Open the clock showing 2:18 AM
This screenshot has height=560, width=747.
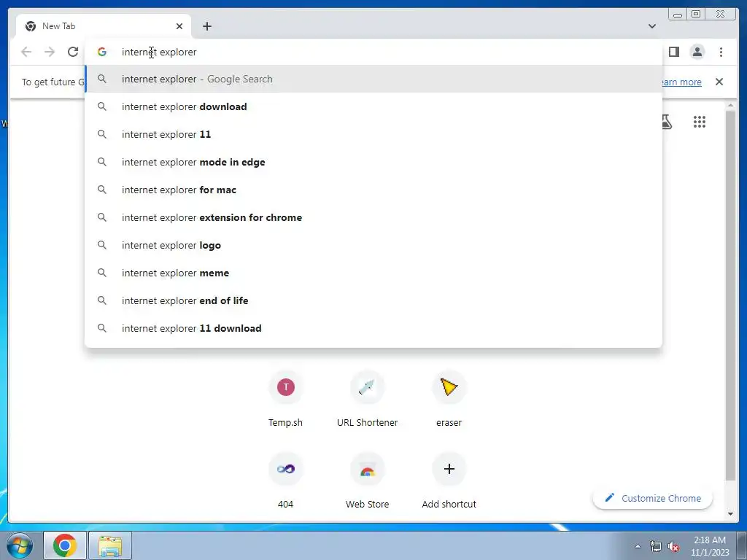point(710,546)
